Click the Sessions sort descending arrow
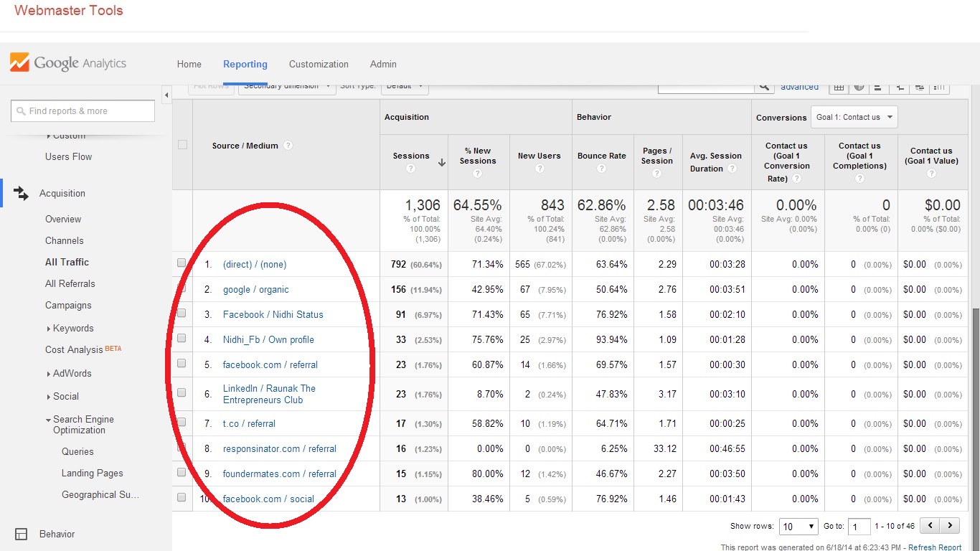This screenshot has height=551, width=980. [x=441, y=163]
